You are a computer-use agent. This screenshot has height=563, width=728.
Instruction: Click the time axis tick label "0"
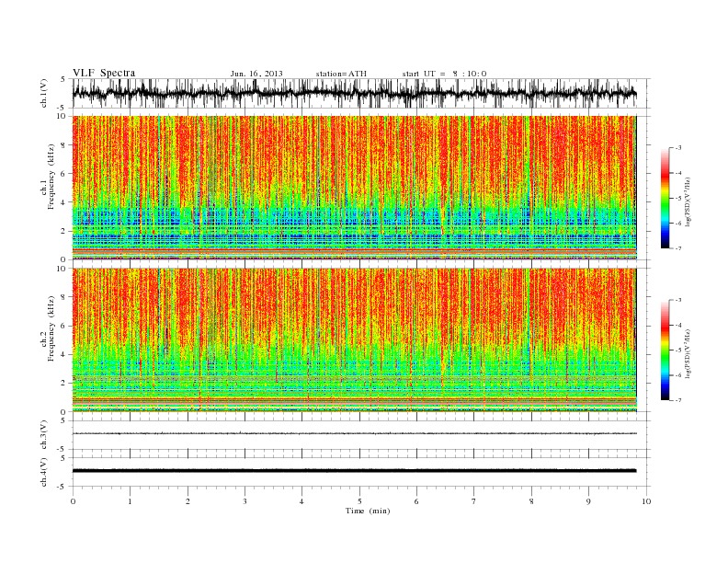pos(73,501)
